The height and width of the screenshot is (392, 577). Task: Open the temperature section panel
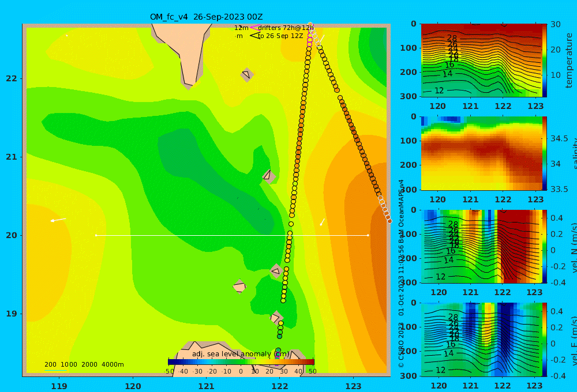(x=481, y=61)
